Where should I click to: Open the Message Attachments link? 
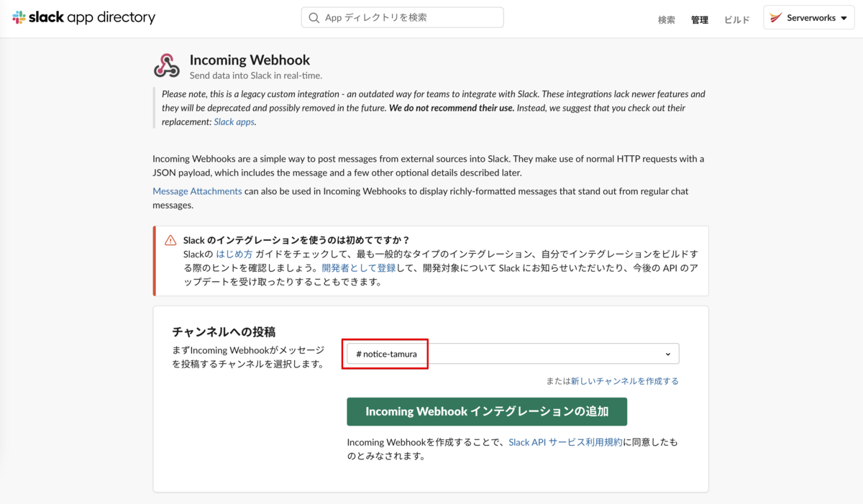[x=197, y=191]
